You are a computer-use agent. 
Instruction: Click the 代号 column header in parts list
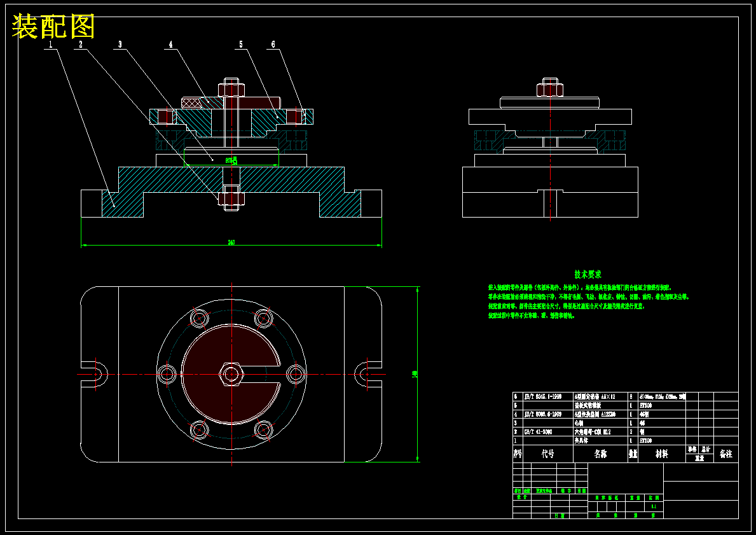[547, 454]
